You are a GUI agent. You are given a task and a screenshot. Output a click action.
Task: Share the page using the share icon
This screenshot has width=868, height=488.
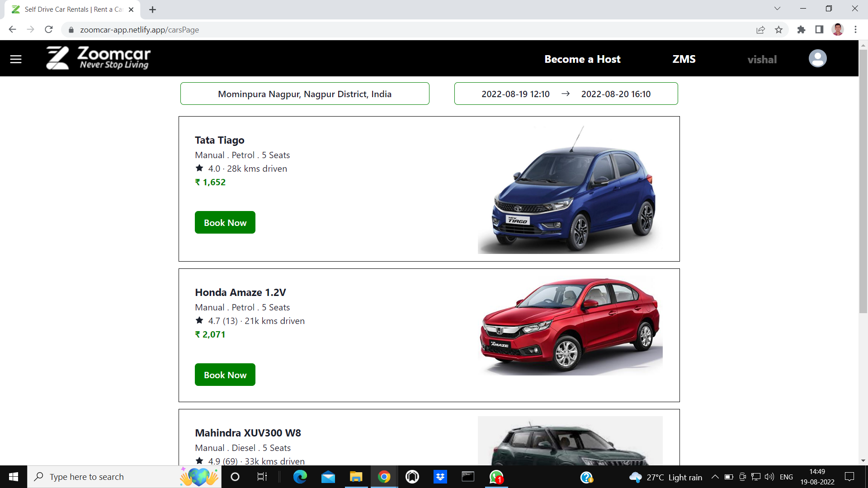761,29
